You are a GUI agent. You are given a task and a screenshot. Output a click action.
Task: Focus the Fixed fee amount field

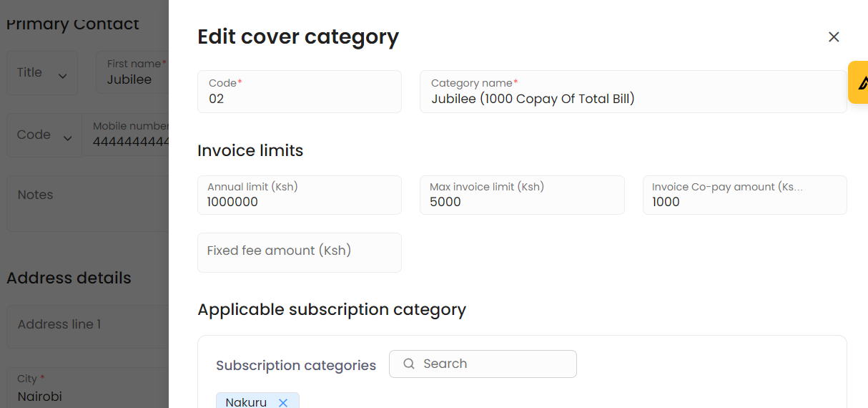pos(299,252)
